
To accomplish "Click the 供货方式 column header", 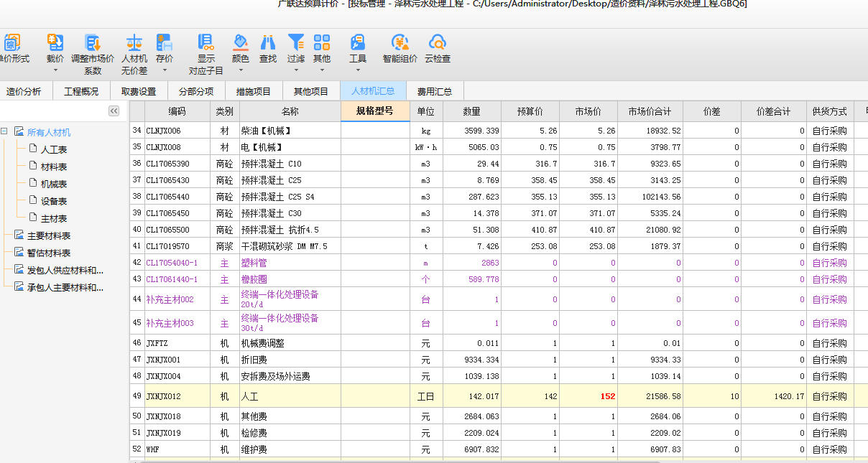I will point(829,111).
